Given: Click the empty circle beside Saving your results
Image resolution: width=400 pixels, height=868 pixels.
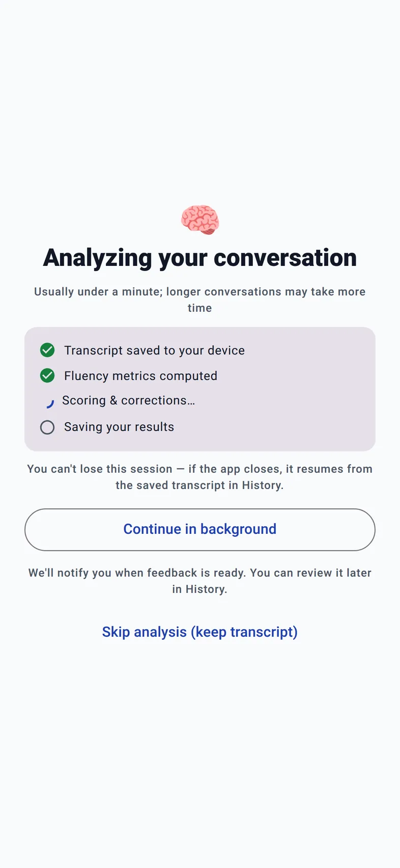Looking at the screenshot, I should point(47,427).
